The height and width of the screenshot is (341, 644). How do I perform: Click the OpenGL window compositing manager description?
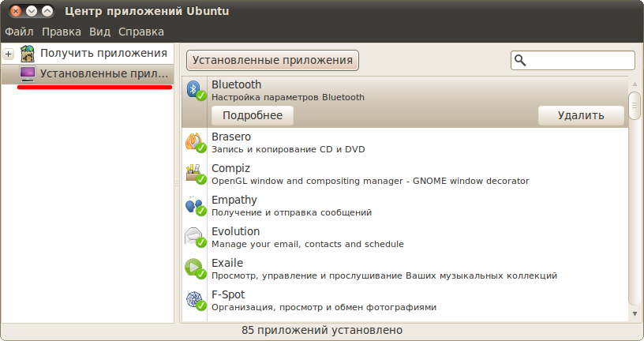pos(370,182)
